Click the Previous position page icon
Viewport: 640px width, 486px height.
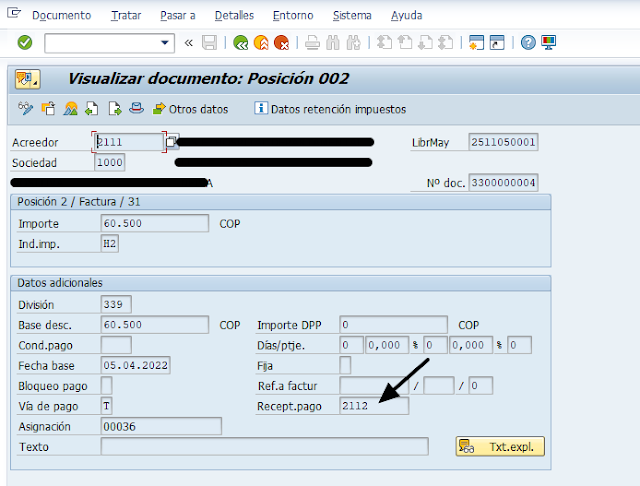[x=92, y=109]
